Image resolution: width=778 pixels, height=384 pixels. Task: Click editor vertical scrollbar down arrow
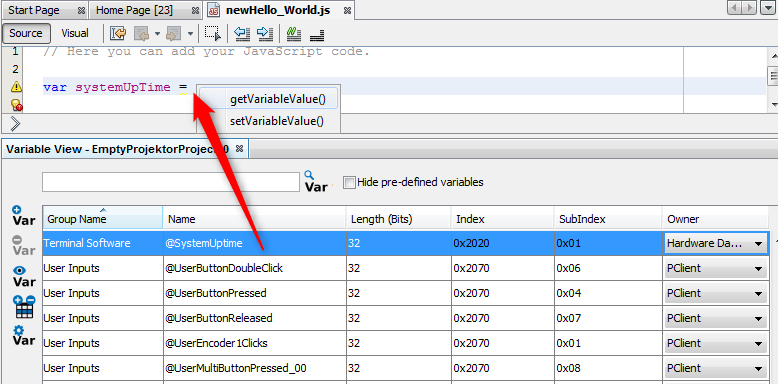click(x=774, y=105)
